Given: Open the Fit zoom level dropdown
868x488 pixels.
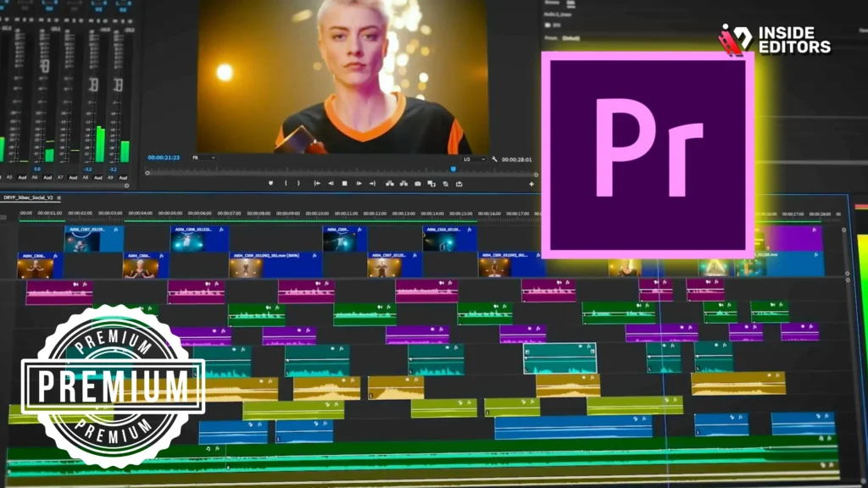Looking at the screenshot, I should coord(203,158).
